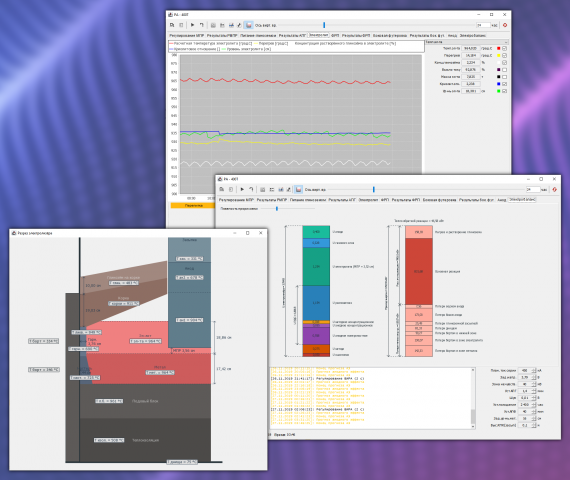Click the red stop icon at the back toolbar's right end
Screen dimensions: 570x480
point(505,25)
